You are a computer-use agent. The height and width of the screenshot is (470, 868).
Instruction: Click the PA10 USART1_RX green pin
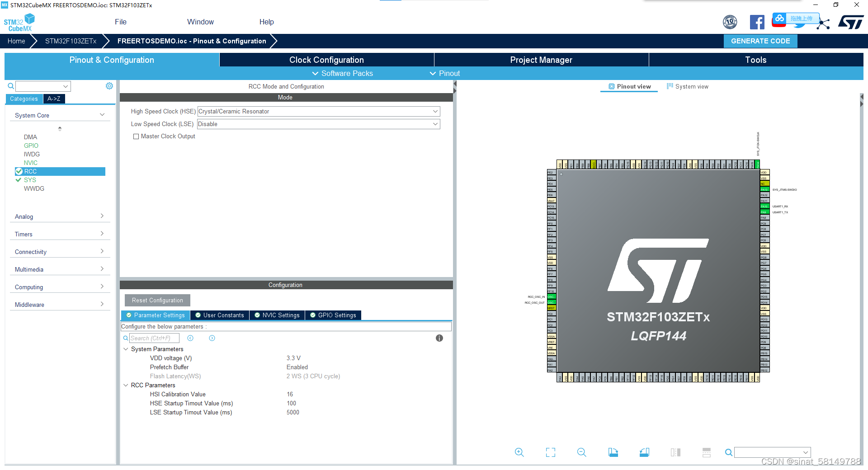pos(764,207)
